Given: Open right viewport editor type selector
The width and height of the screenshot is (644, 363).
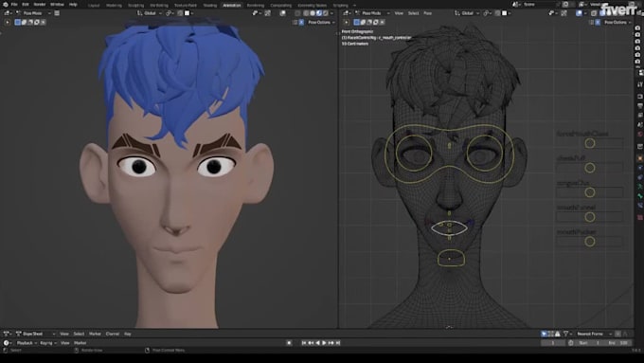Looking at the screenshot, I should (x=347, y=13).
